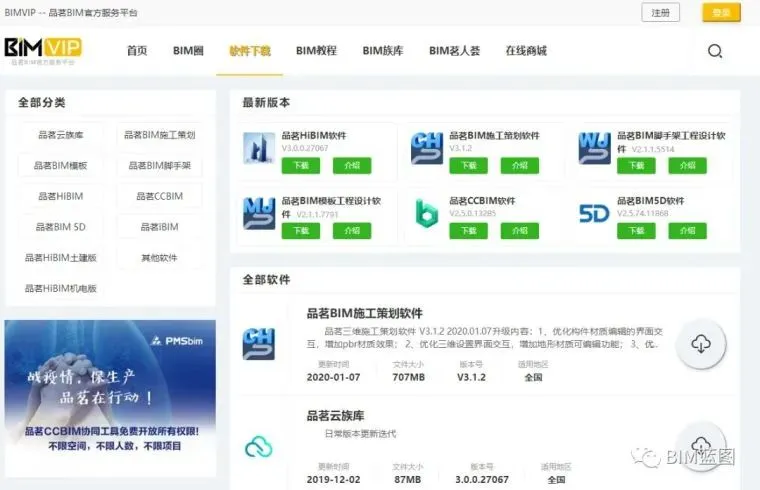The width and height of the screenshot is (760, 490).
Task: Go to 首页 in the navigation
Action: click(137, 50)
